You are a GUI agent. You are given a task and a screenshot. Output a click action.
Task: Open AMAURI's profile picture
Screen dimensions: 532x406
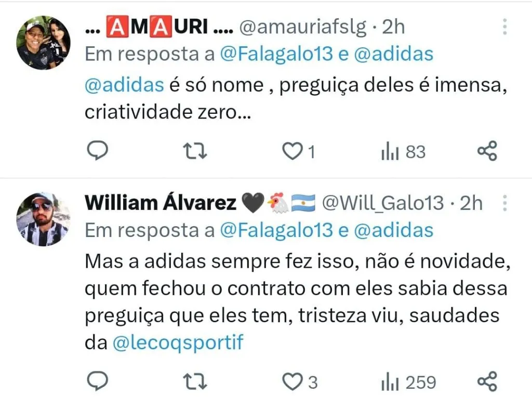44,43
